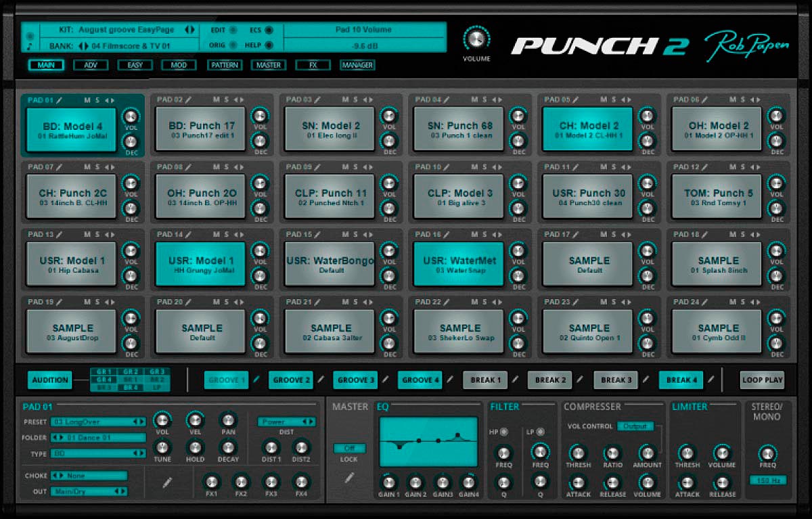Click the PAD 05 pencil icon
The height and width of the screenshot is (519, 812).
(x=577, y=100)
